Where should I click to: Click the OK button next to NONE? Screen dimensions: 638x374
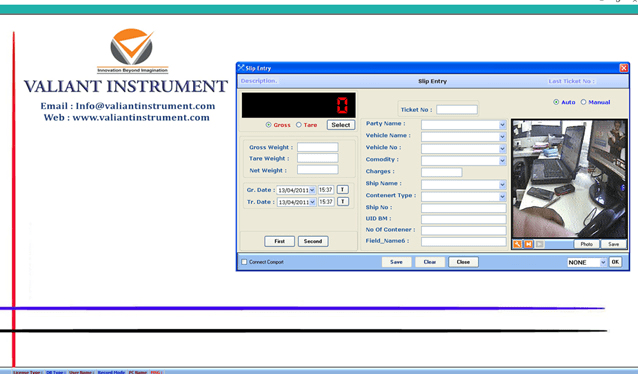[615, 262]
